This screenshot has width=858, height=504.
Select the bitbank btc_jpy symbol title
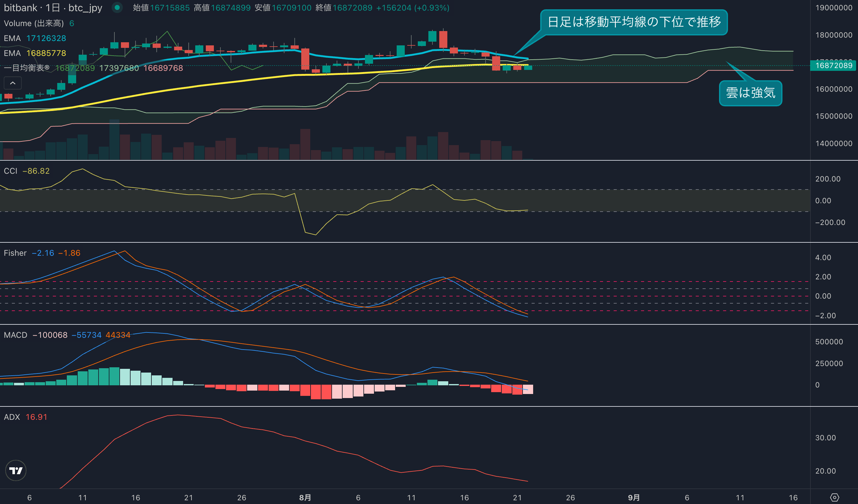53,7
